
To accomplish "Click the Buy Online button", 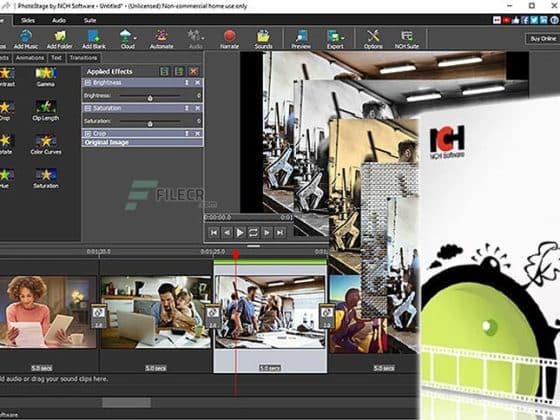I will pyautogui.click(x=542, y=39).
